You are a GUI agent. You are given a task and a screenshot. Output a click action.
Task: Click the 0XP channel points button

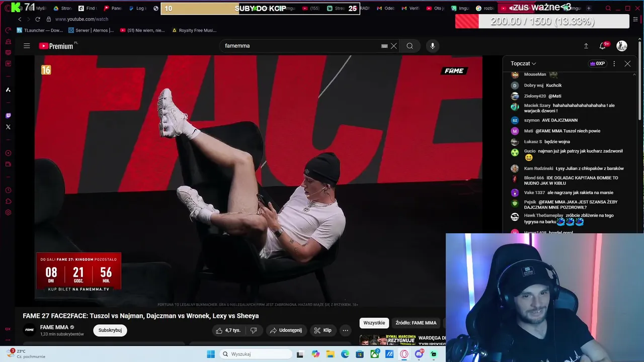click(x=597, y=64)
